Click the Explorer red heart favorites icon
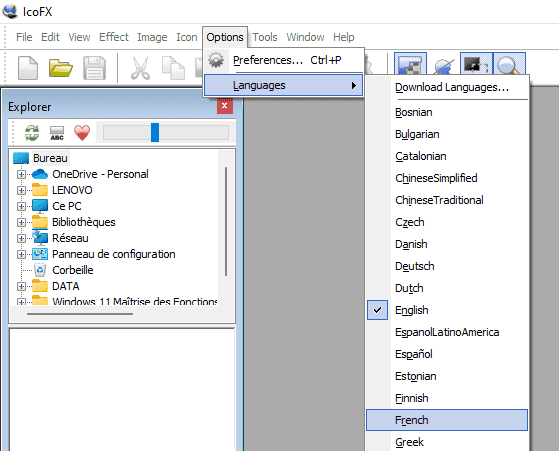Image resolution: width=559 pixels, height=451 pixels. tap(82, 133)
